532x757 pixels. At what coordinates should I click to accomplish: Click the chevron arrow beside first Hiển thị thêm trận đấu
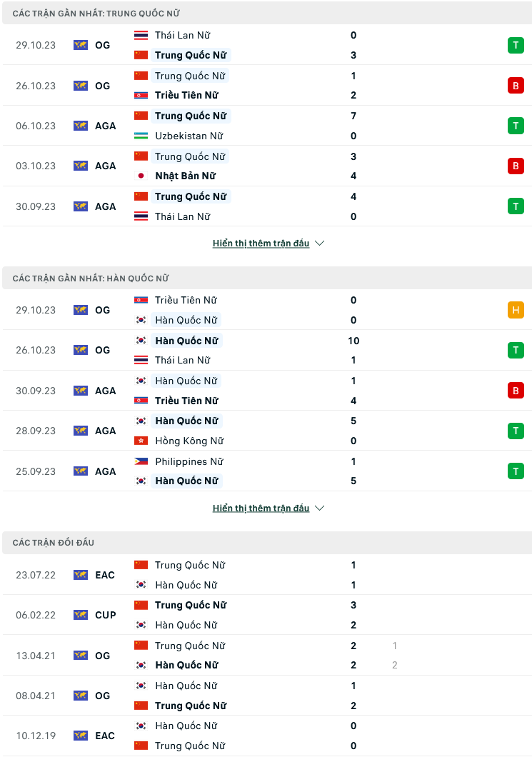[320, 244]
